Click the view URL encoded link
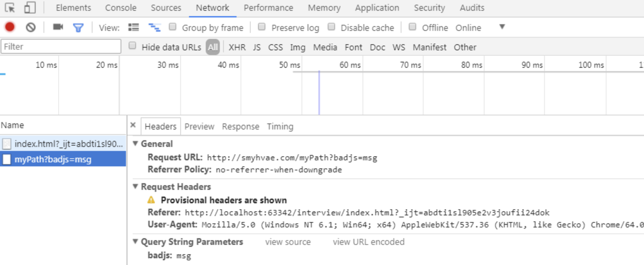644x265 pixels. 368,242
